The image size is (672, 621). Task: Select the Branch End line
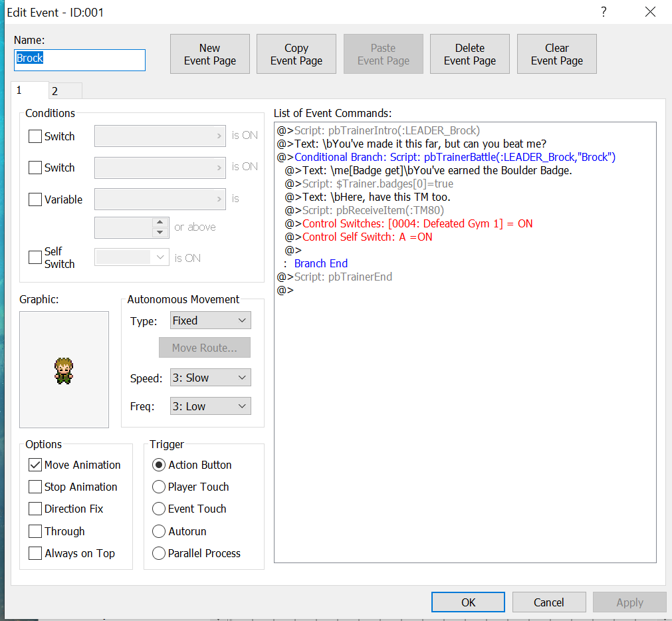click(x=320, y=263)
